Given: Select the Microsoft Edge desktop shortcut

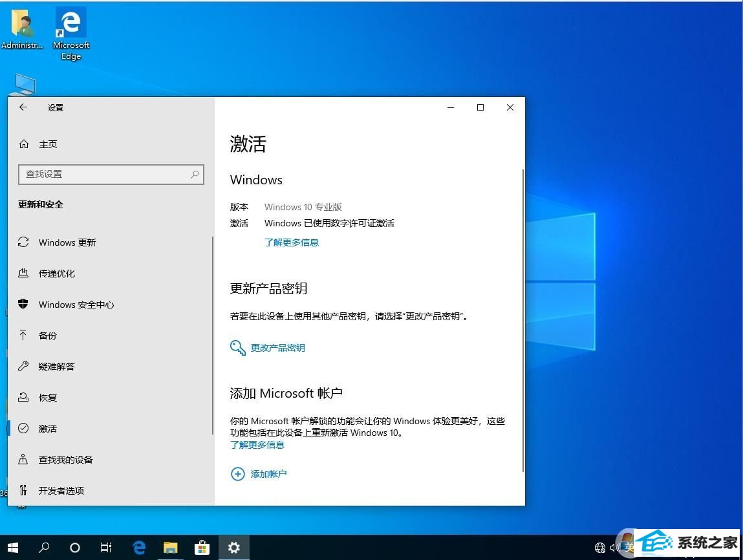Looking at the screenshot, I should coord(71,34).
